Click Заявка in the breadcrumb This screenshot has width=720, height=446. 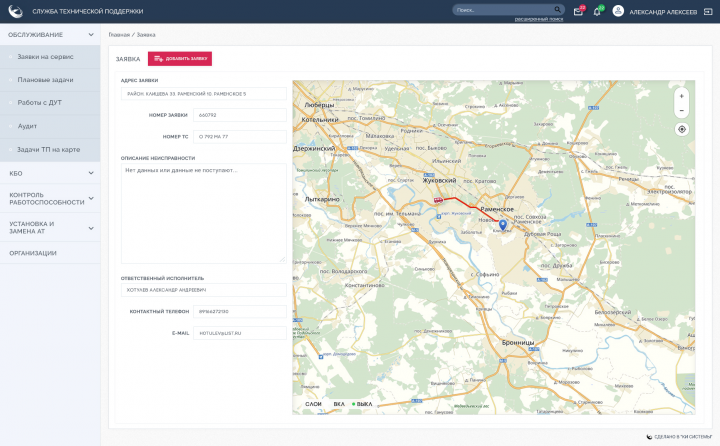(x=146, y=35)
